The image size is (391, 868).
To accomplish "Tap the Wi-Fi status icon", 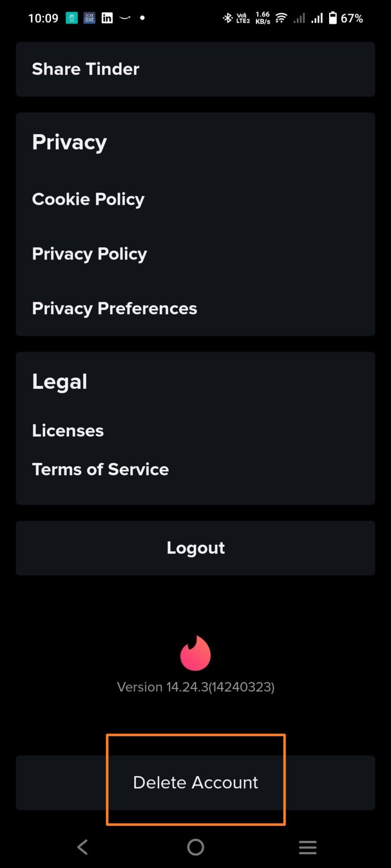I will click(x=281, y=18).
